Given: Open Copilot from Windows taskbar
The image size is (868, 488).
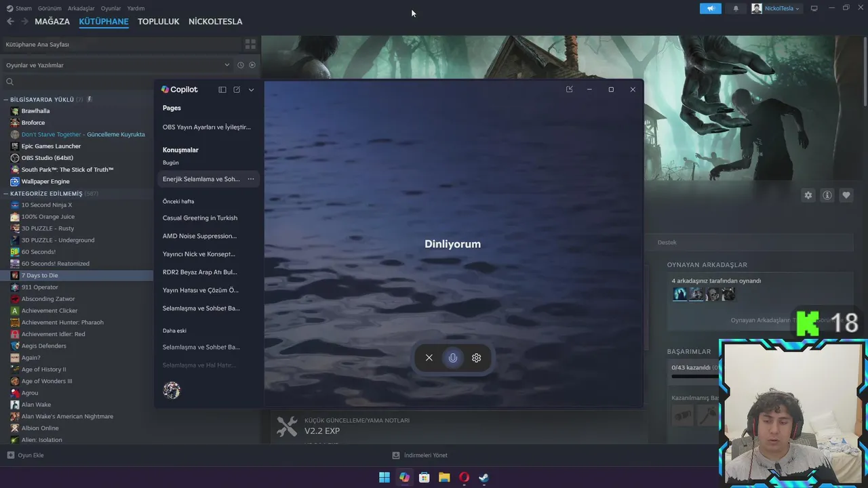Looking at the screenshot, I should [404, 477].
